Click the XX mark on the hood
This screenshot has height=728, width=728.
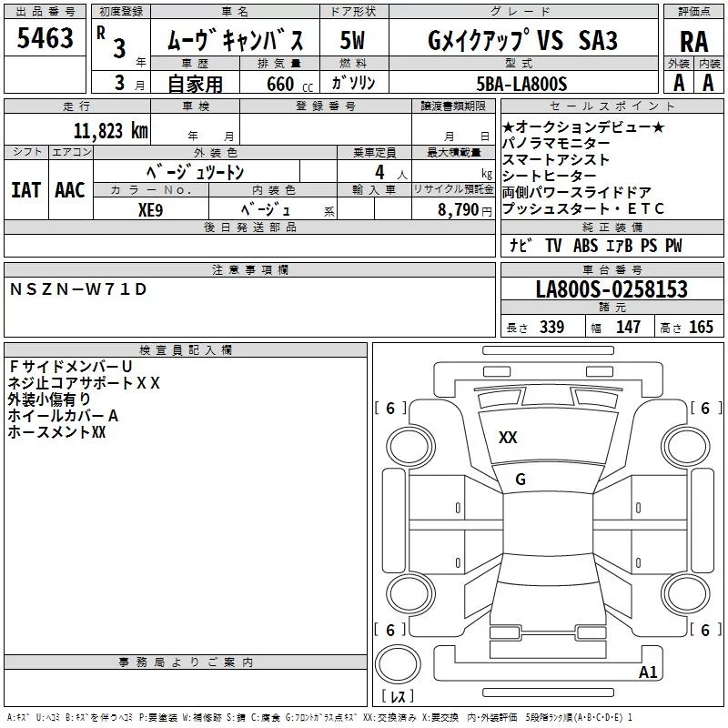pyautogui.click(x=508, y=438)
